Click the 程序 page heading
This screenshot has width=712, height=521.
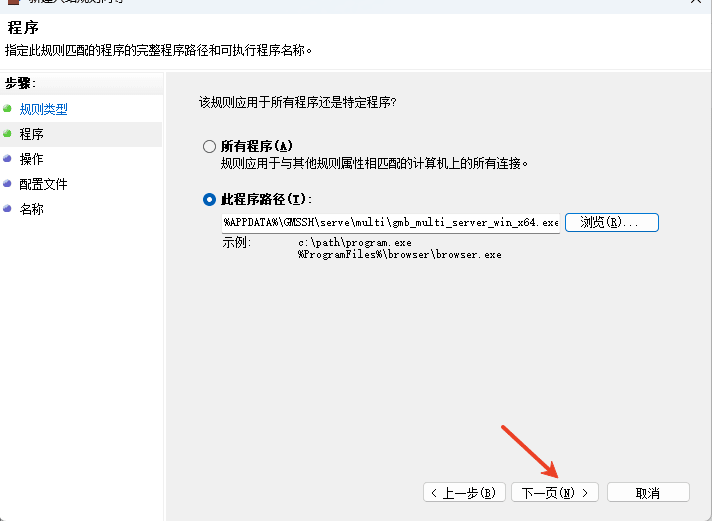(x=23, y=28)
